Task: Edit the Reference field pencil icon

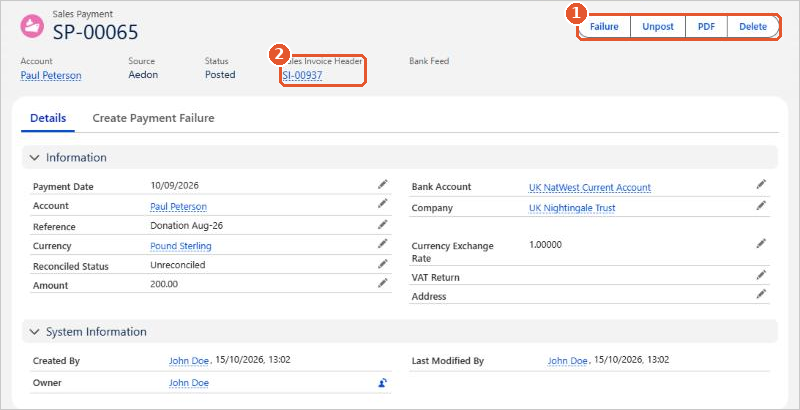Action: click(x=383, y=224)
